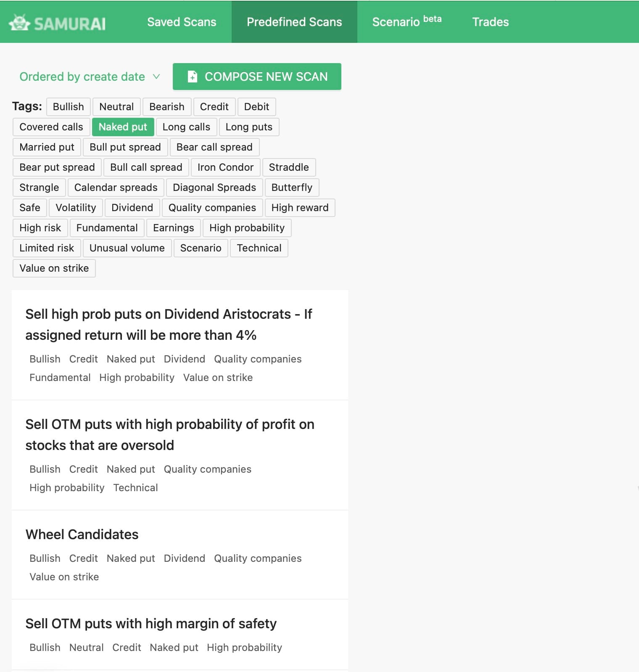Toggle the High probability tag filter
This screenshot has height=672, width=639.
click(247, 228)
